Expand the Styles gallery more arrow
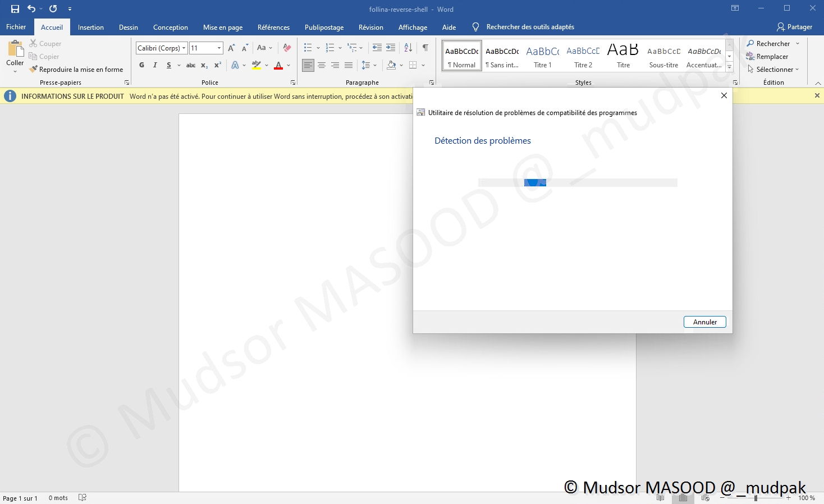The image size is (824, 504). pyautogui.click(x=729, y=67)
